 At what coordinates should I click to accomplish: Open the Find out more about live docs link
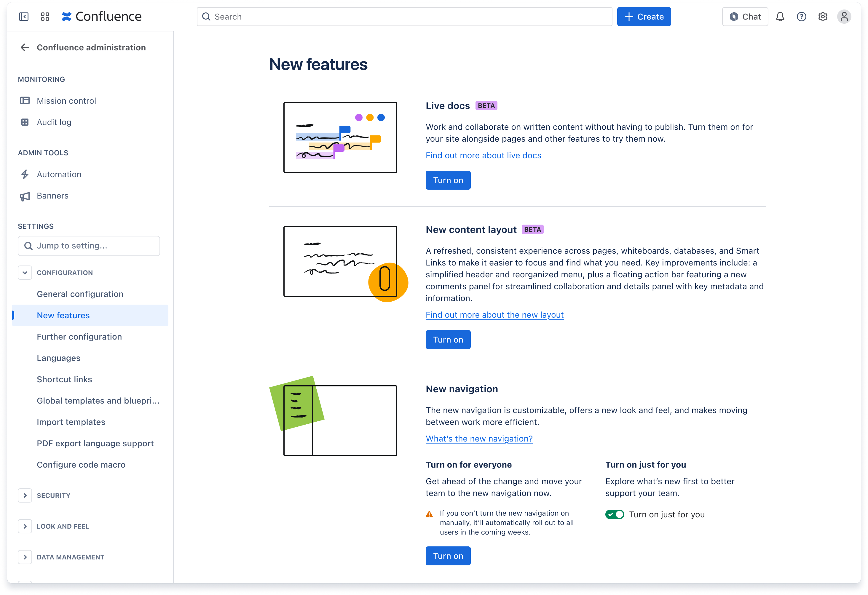pyautogui.click(x=483, y=155)
